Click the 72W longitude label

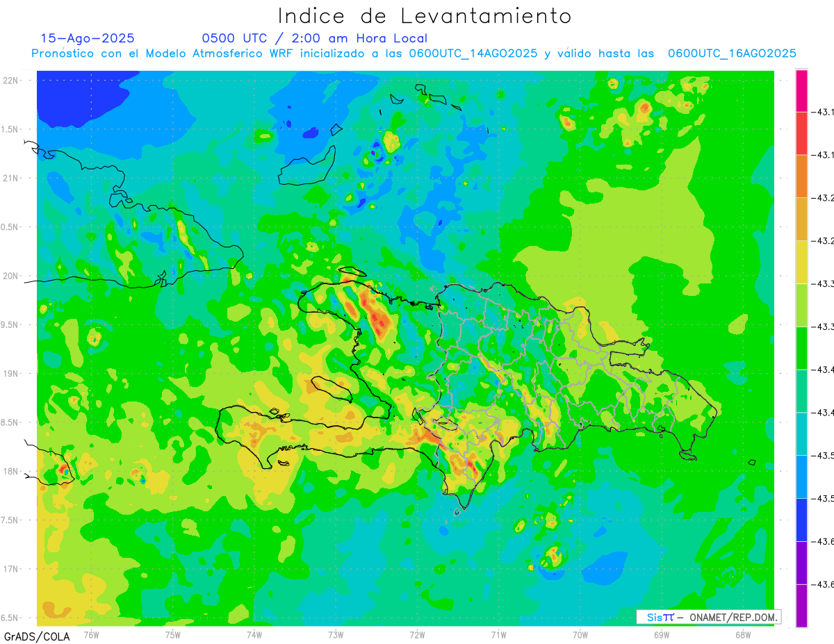(417, 635)
